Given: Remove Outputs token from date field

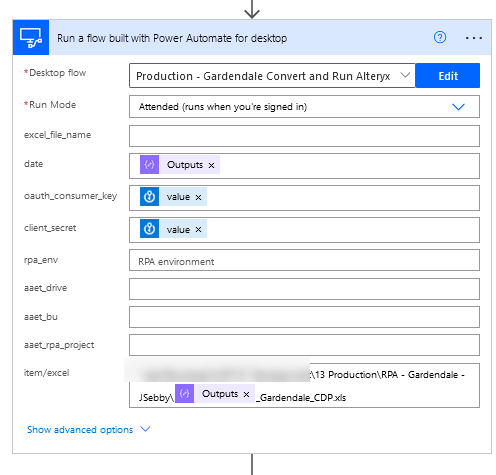Looking at the screenshot, I should [x=211, y=165].
